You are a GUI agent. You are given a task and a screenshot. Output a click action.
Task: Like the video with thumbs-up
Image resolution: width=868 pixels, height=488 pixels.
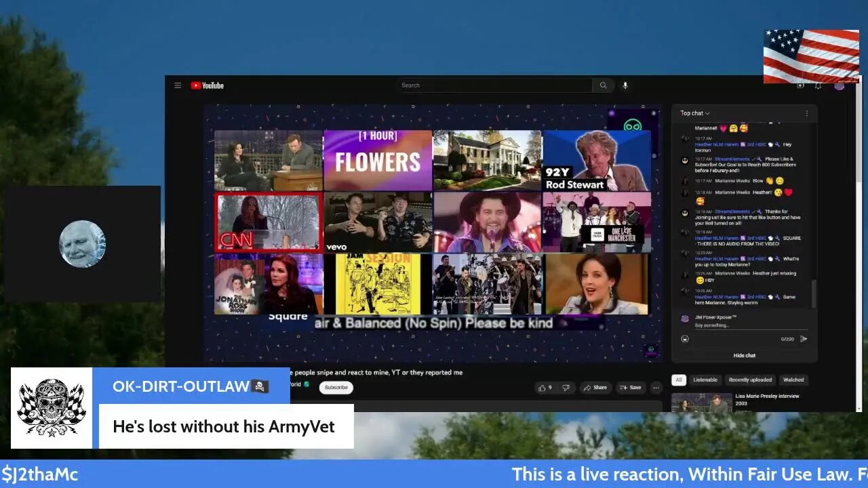tap(545, 388)
